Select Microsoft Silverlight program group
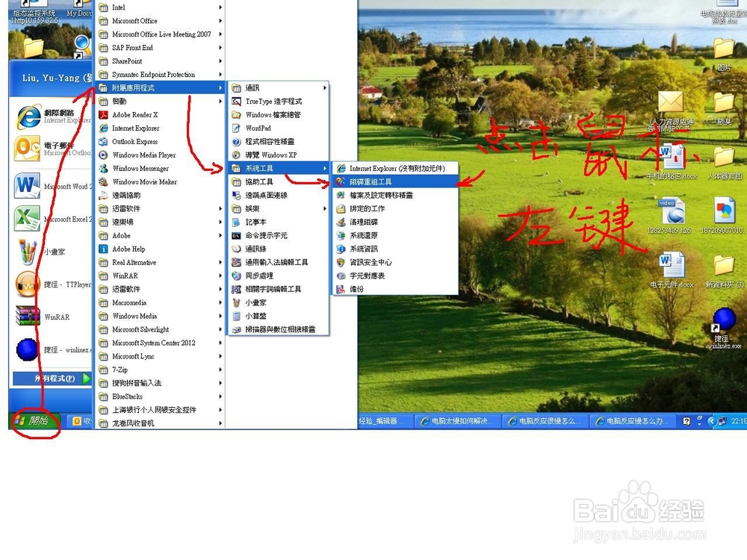The width and height of the screenshot is (747, 560). pyautogui.click(x=160, y=329)
